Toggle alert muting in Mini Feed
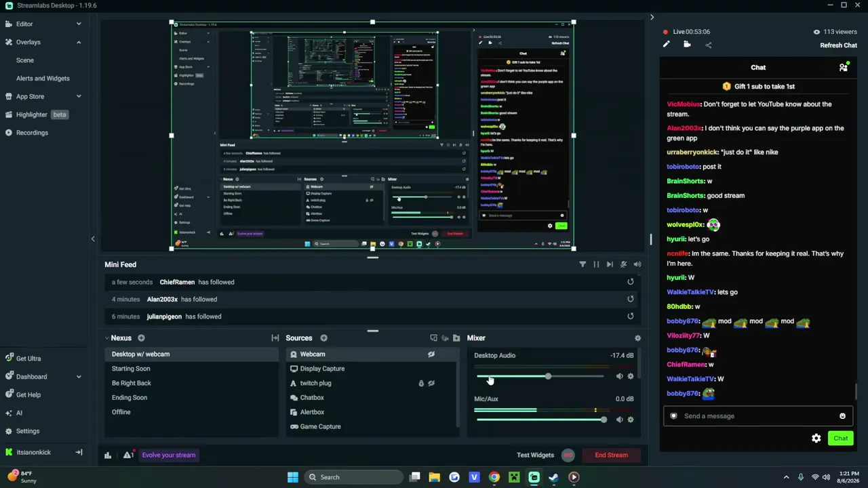Image resolution: width=868 pixels, height=488 pixels. 624,264
